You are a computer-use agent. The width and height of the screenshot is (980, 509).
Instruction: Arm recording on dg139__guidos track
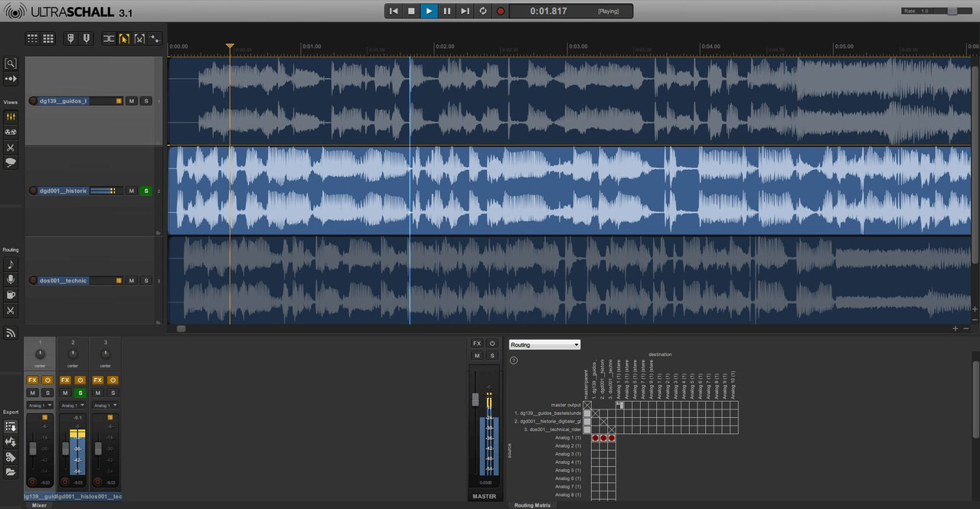coord(33,100)
